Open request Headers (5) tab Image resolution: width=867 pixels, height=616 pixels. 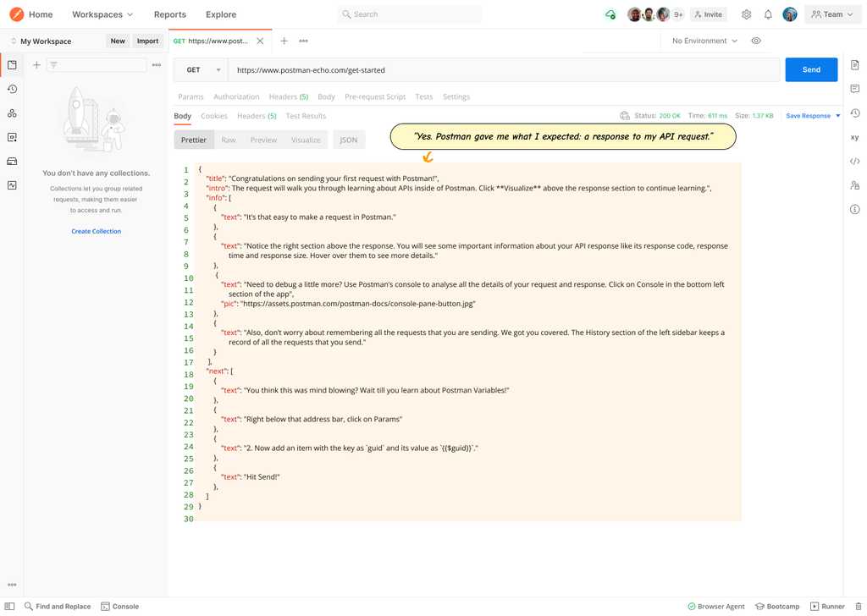tap(289, 96)
